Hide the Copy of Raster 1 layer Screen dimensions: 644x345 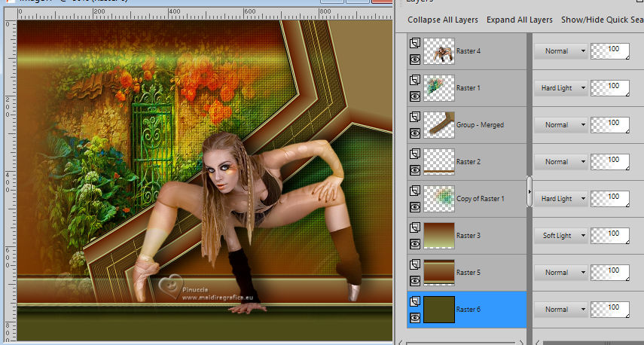pyautogui.click(x=415, y=207)
